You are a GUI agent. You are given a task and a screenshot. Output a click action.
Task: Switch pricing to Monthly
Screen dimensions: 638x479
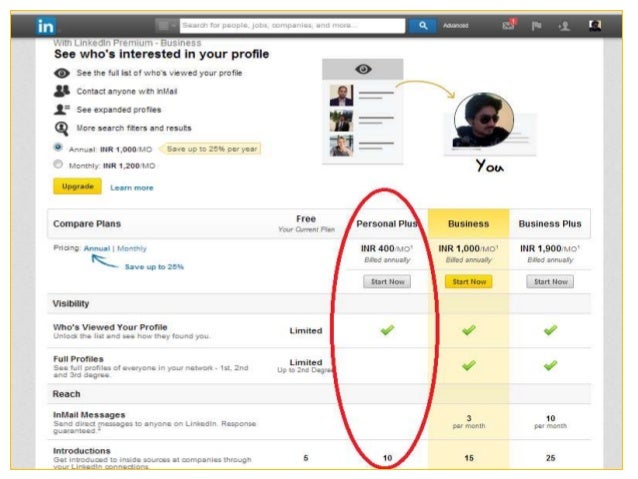point(132,248)
